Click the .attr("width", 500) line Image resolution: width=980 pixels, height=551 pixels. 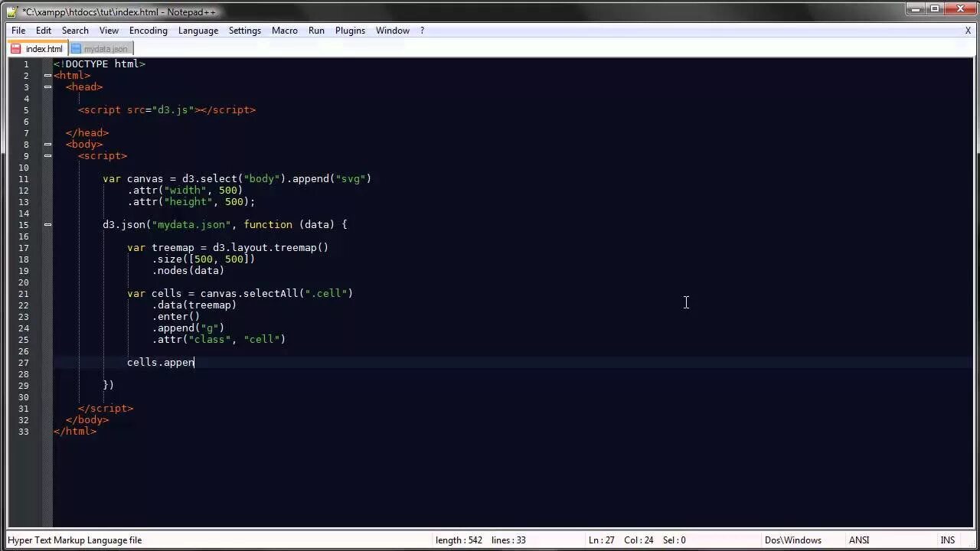[185, 191]
